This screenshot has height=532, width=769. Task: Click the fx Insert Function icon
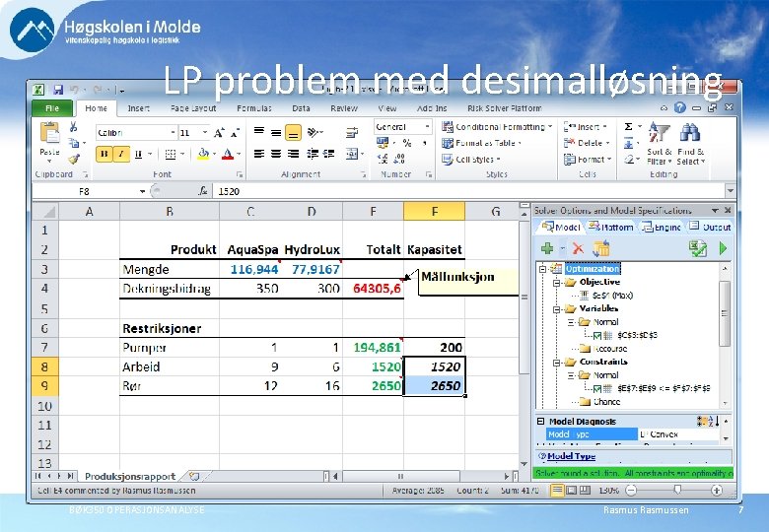click(202, 191)
